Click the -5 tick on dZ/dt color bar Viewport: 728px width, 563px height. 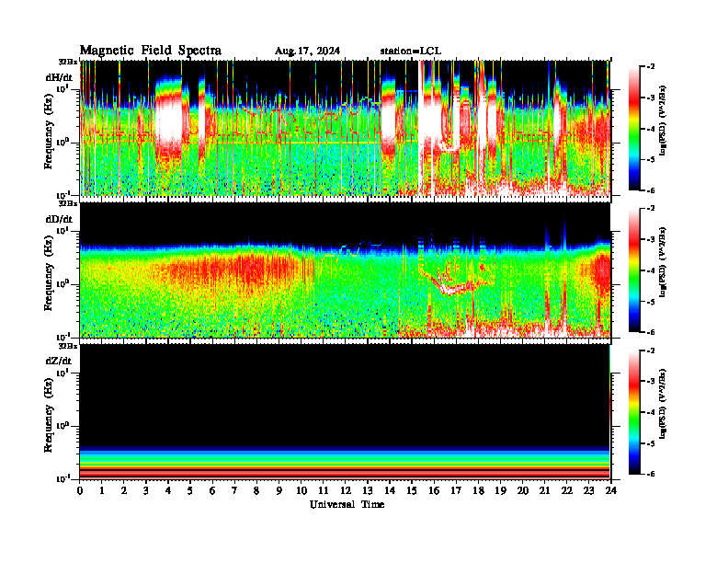[x=651, y=443]
